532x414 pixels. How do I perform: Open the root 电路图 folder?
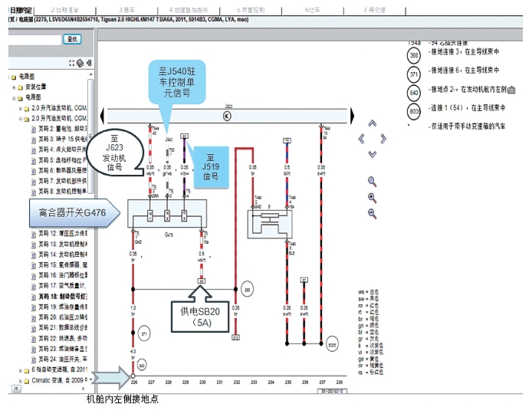pos(27,77)
